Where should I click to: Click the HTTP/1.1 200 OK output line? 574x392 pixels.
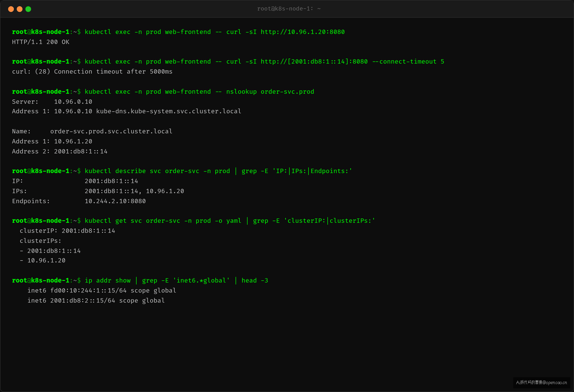pyautogui.click(x=40, y=42)
